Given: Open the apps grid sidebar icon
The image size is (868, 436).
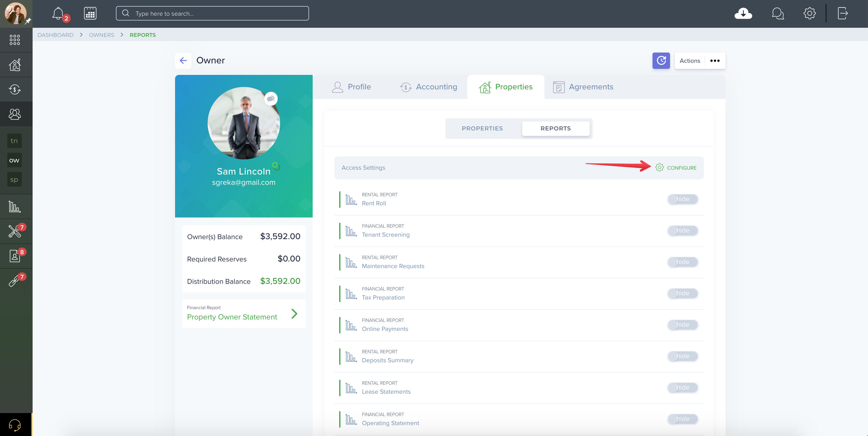Looking at the screenshot, I should (15, 40).
